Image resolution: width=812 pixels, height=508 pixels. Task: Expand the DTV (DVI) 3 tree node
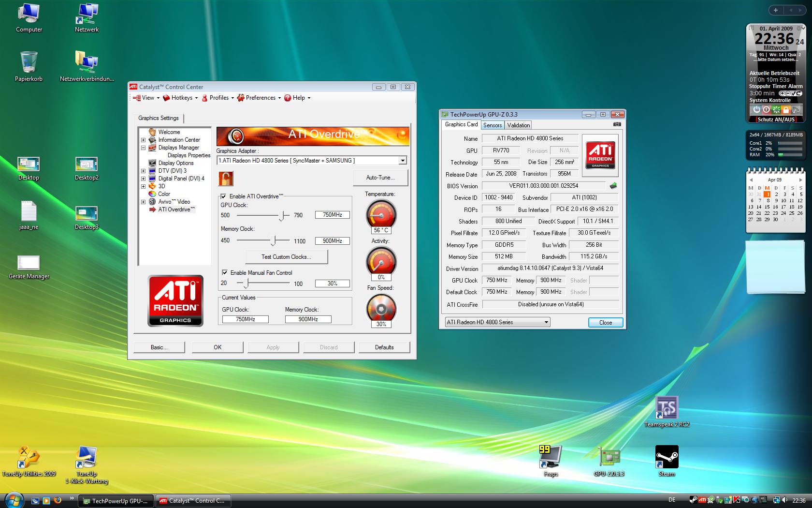[x=143, y=171]
